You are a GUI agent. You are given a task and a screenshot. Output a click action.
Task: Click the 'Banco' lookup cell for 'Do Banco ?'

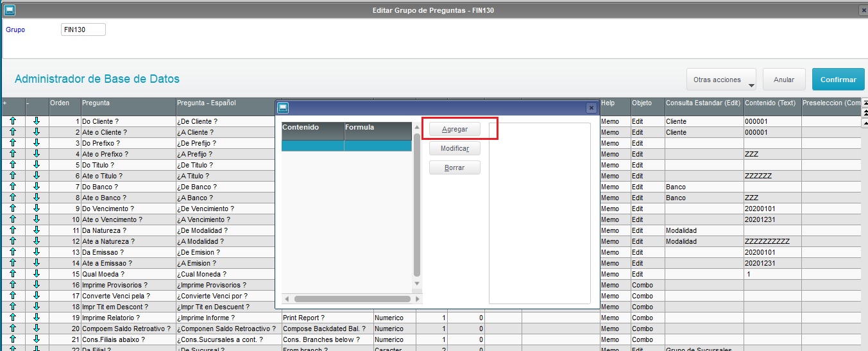704,187
